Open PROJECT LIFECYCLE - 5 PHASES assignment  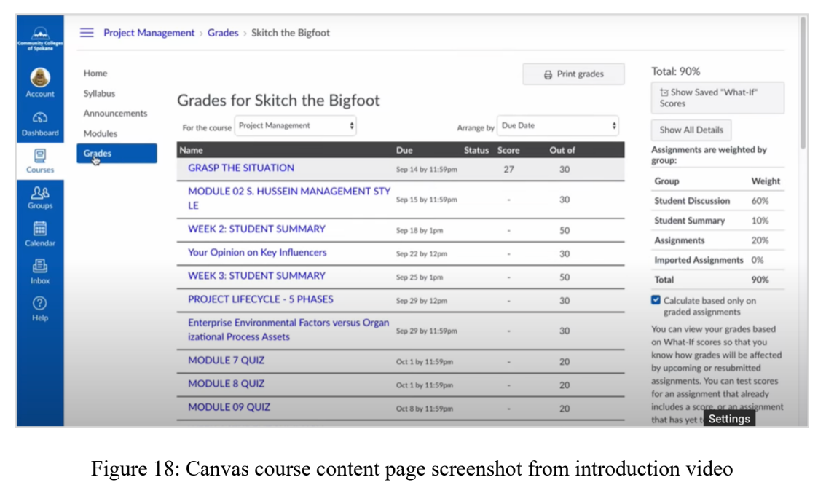pyautogui.click(x=261, y=299)
